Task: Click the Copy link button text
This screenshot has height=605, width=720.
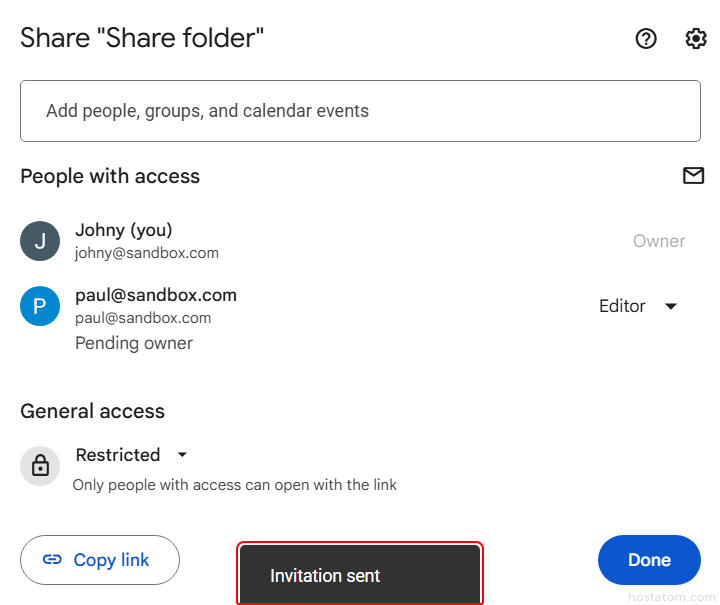Action: (x=111, y=560)
